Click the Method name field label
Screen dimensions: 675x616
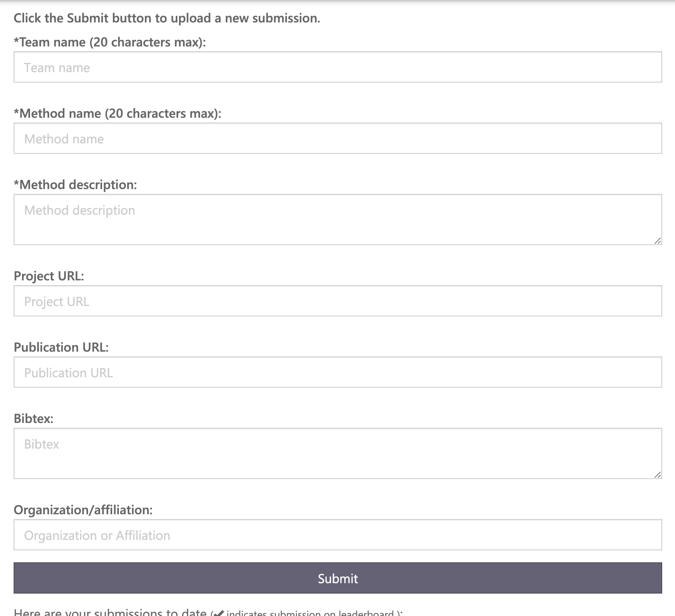[x=118, y=113]
